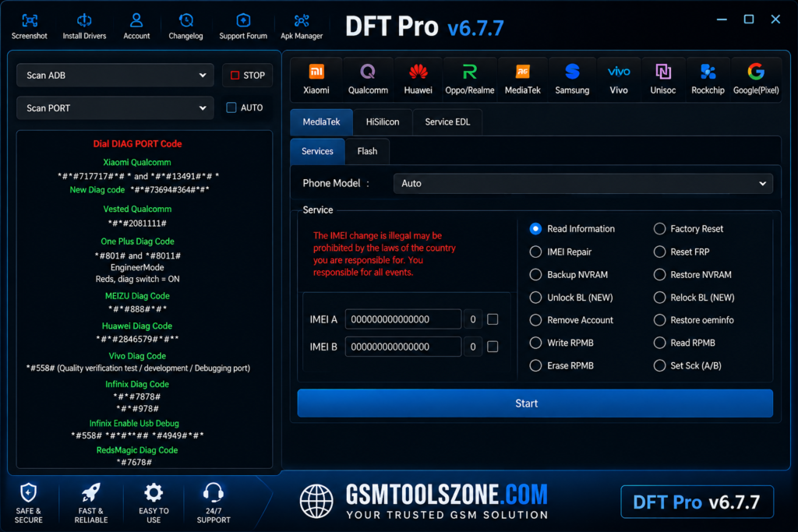Select the Huawei brand module
Image resolution: width=798 pixels, height=532 pixels.
(418, 79)
